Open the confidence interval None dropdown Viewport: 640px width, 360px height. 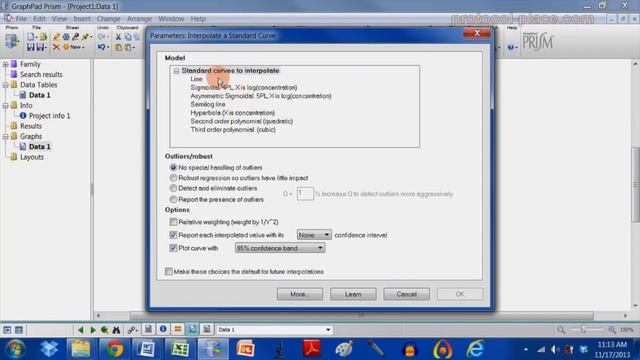click(x=314, y=235)
